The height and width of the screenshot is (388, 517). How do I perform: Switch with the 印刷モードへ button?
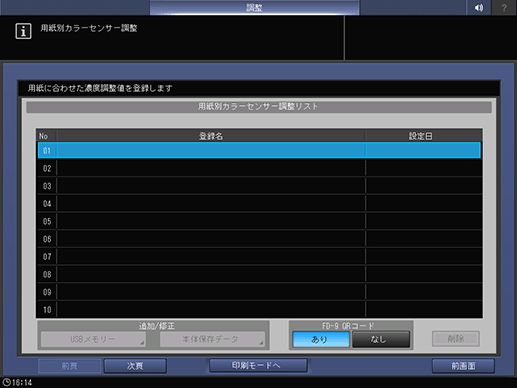(258, 366)
